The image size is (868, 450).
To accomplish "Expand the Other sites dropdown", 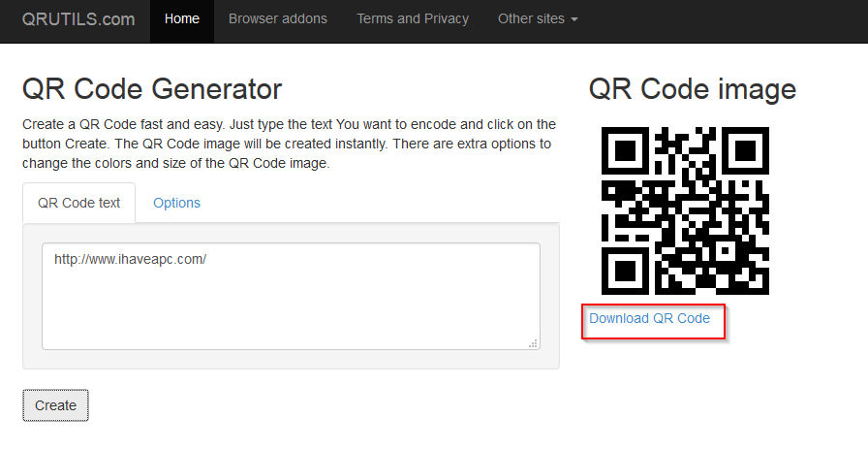I will (538, 18).
